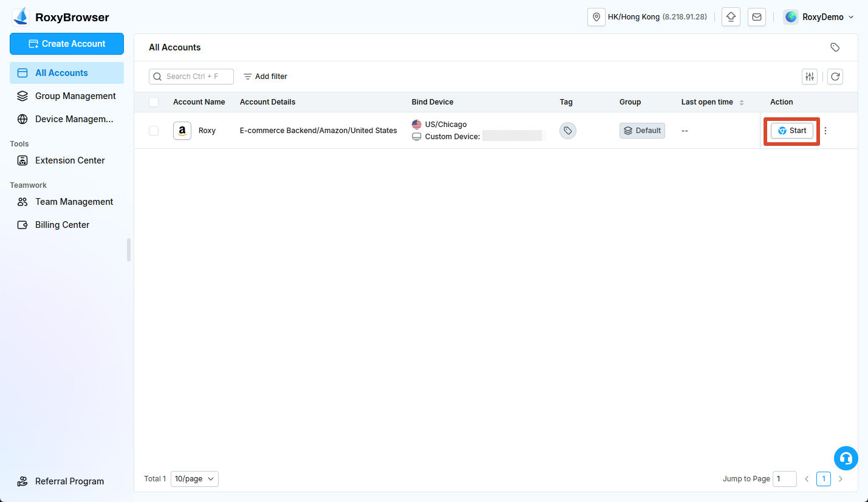Go to Device Management section
The width and height of the screenshot is (868, 502).
[67, 119]
